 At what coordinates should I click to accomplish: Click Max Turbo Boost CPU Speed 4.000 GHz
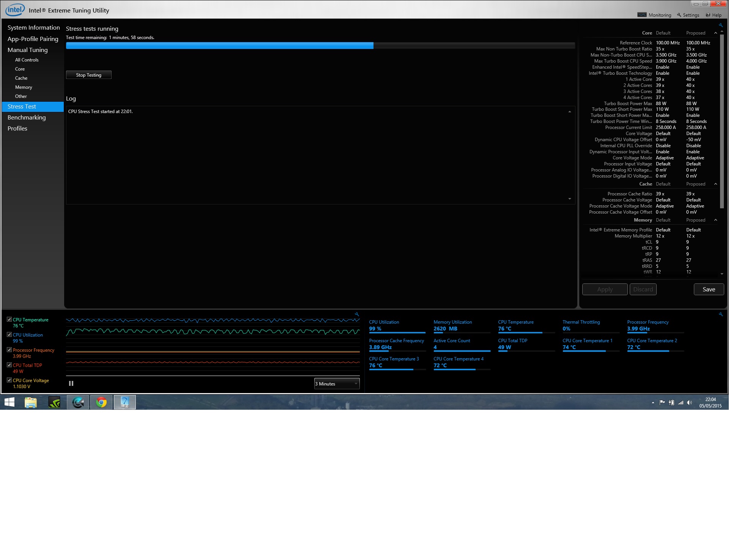(697, 61)
